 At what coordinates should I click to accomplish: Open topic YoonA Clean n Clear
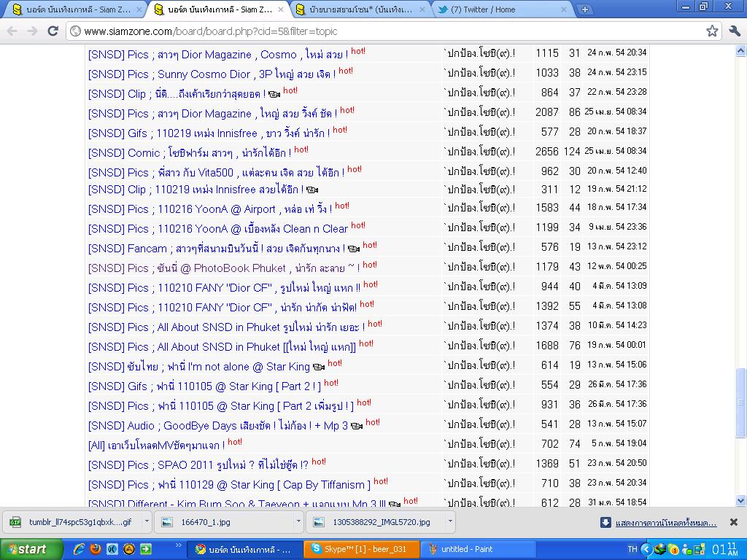coord(218,229)
